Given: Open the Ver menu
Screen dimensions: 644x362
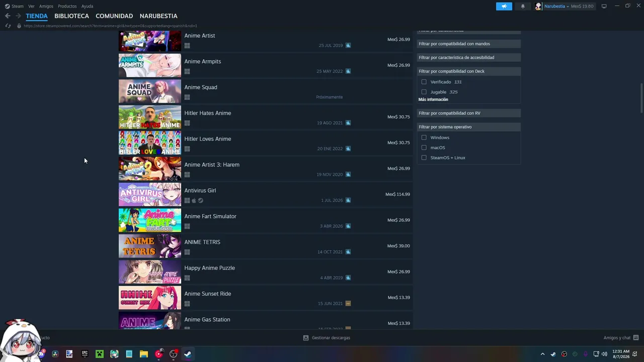Looking at the screenshot, I should click(x=31, y=6).
